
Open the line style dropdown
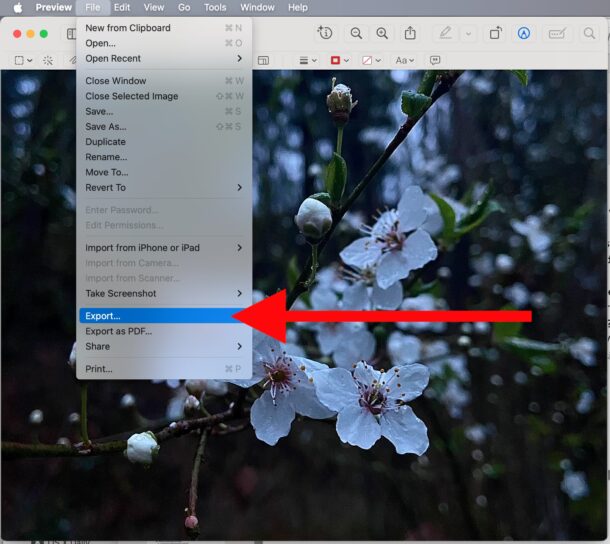coord(307,60)
